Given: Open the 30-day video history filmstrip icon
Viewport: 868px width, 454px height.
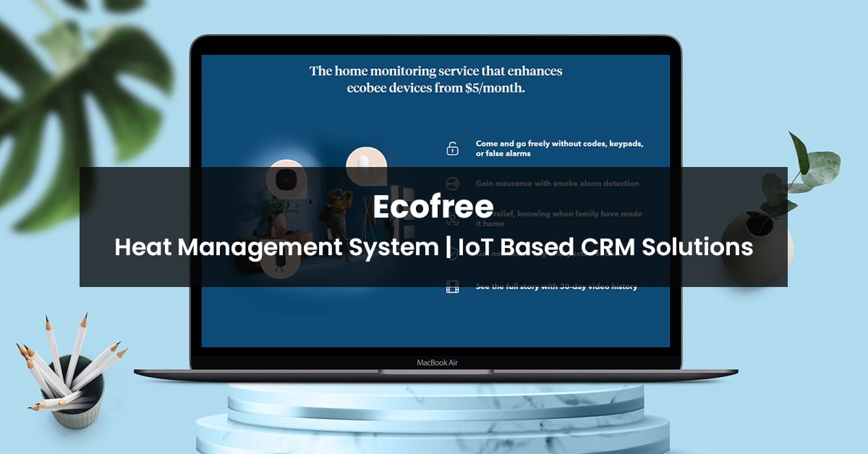Looking at the screenshot, I should pos(453,287).
